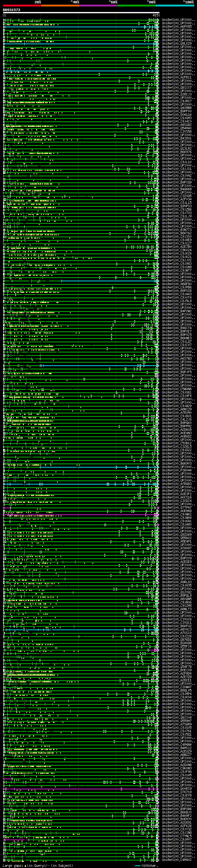The width and height of the screenshot is (197, 868).
Task: Click the purple alignment bar for UniRef100_C9JWK2
Action: pos(81,515)
